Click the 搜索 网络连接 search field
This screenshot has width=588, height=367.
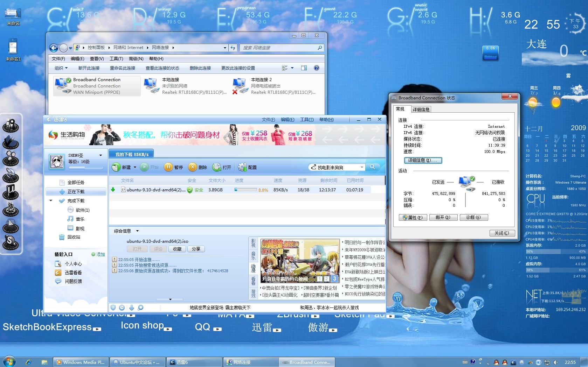point(282,48)
